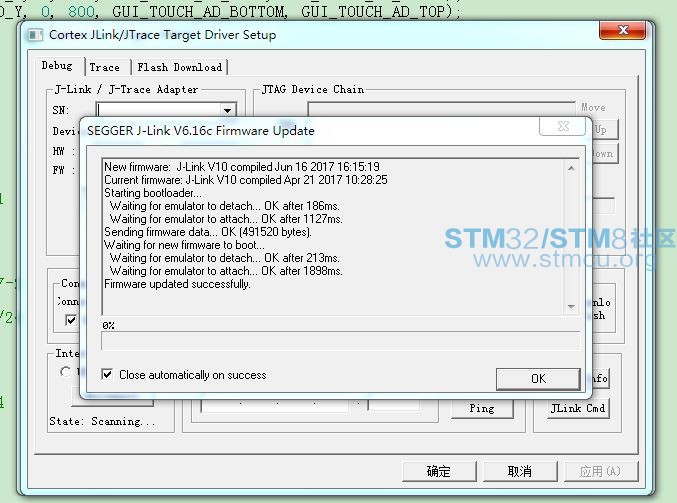Image resolution: width=677 pixels, height=503 pixels.
Task: Click the firmware log scroll up arrow
Action: click(571, 168)
